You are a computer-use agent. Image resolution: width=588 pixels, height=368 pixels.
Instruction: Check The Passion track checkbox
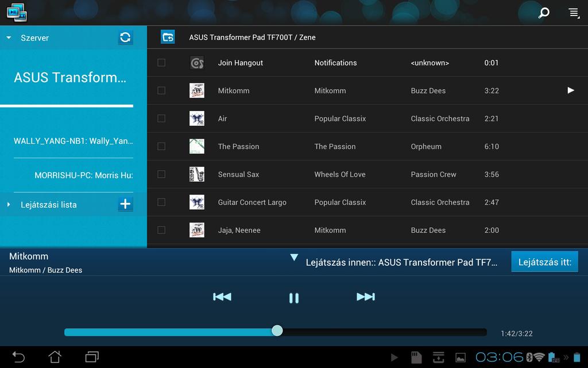tap(161, 146)
